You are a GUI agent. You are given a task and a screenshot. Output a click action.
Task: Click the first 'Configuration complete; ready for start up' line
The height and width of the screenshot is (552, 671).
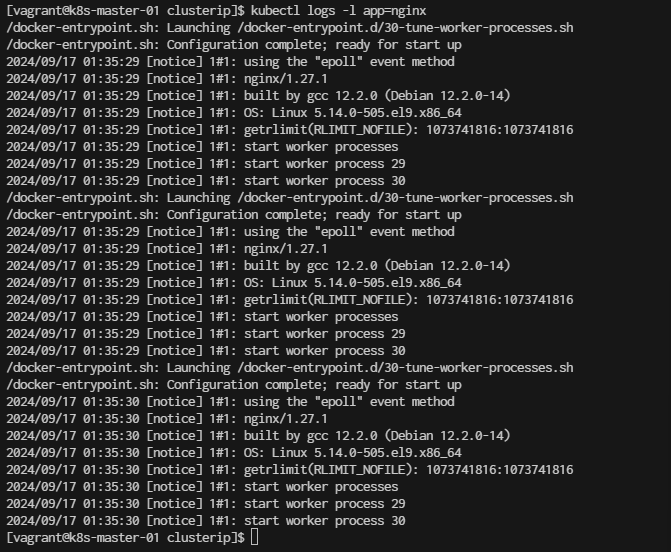click(234, 45)
